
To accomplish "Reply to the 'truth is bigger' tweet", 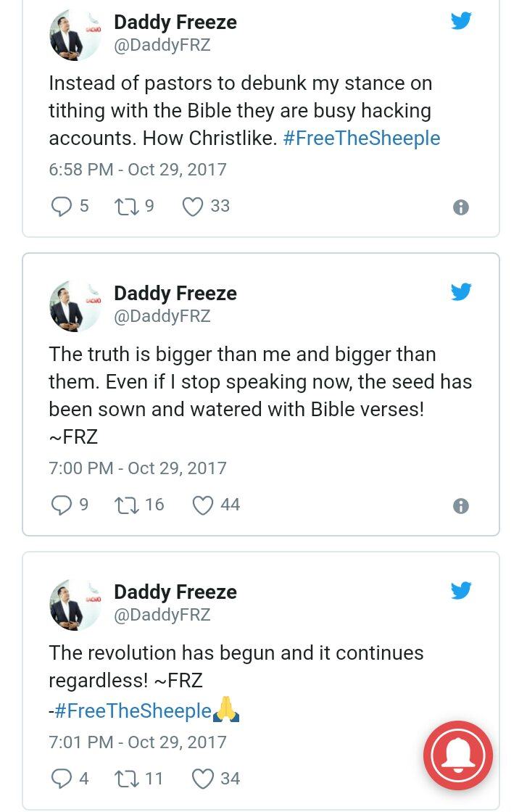I will [61, 505].
